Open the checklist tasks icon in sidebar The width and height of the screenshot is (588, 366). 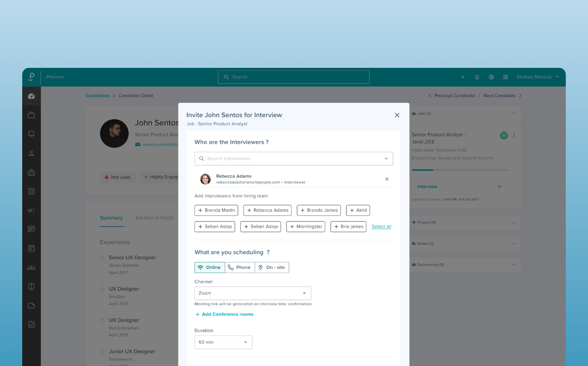tap(31, 324)
